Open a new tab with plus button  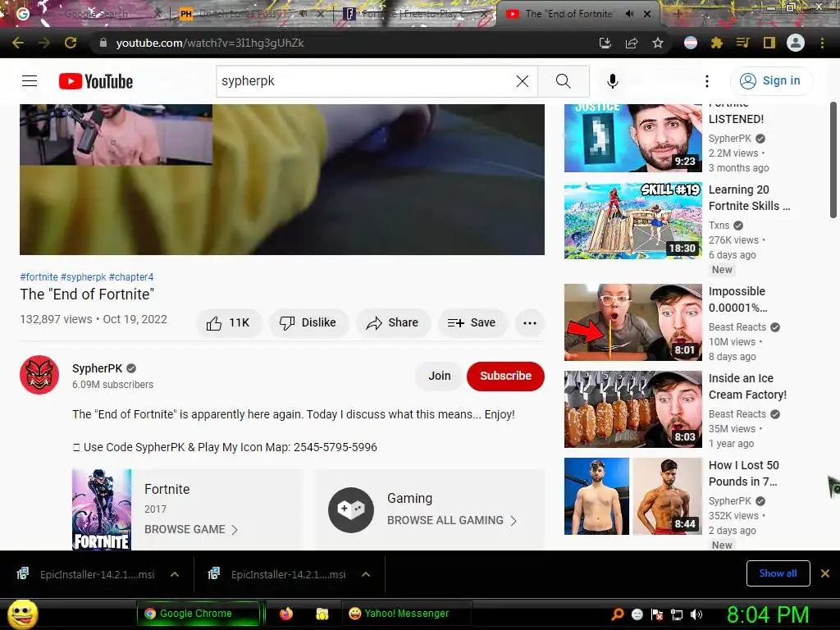point(678,14)
